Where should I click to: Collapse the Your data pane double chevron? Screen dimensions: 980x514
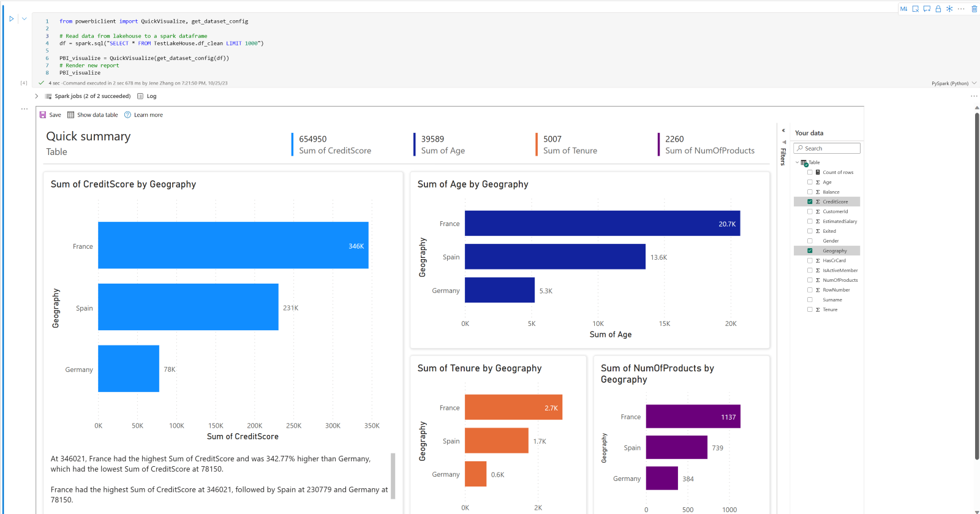pos(783,130)
